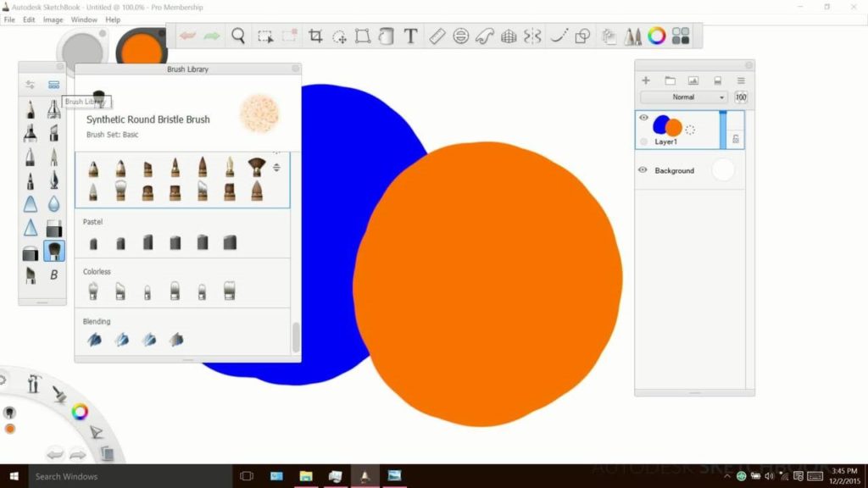Open File Explorer from the taskbar

pos(305,476)
